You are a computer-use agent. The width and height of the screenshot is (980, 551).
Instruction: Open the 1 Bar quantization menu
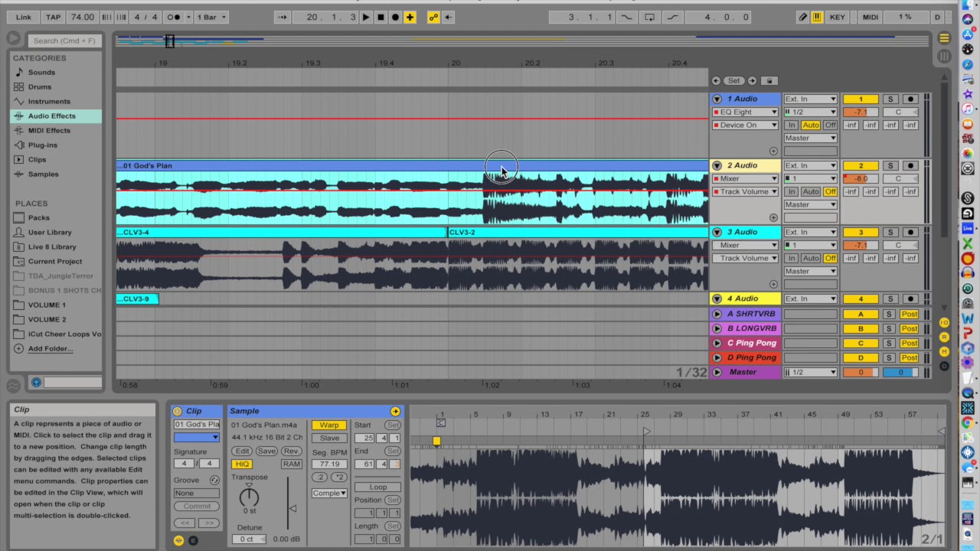click(212, 17)
